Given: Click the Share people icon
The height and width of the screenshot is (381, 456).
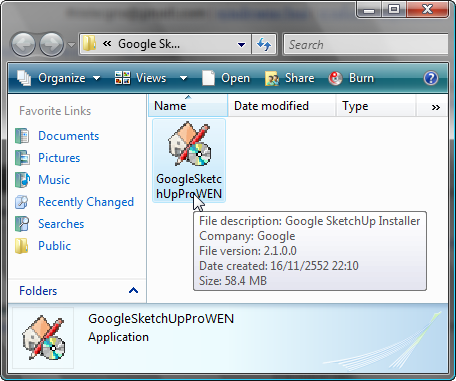Looking at the screenshot, I should [x=272, y=79].
